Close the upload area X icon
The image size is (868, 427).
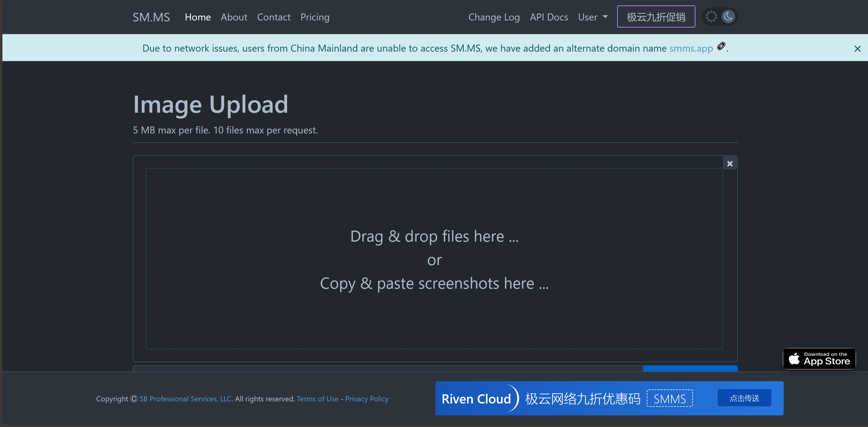pos(730,164)
